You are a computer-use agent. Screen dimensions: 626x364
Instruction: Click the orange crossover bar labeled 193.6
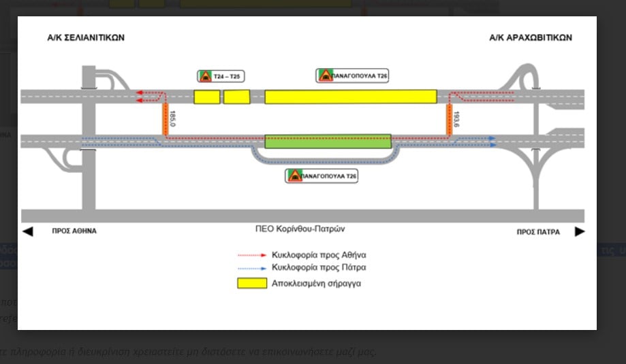(x=450, y=120)
